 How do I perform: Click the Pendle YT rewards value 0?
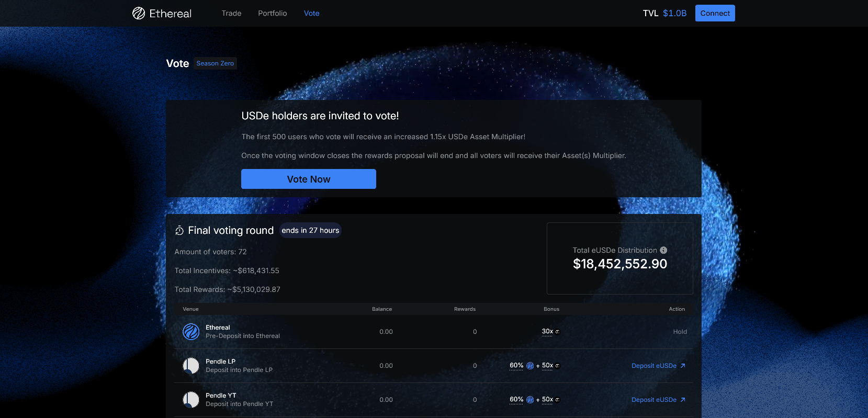click(475, 400)
